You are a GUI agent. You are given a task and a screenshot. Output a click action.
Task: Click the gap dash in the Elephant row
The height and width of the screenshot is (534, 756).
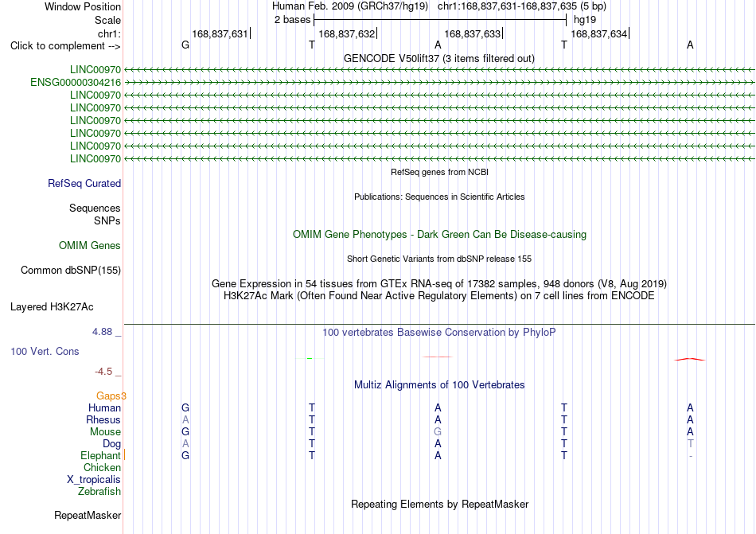coord(691,456)
